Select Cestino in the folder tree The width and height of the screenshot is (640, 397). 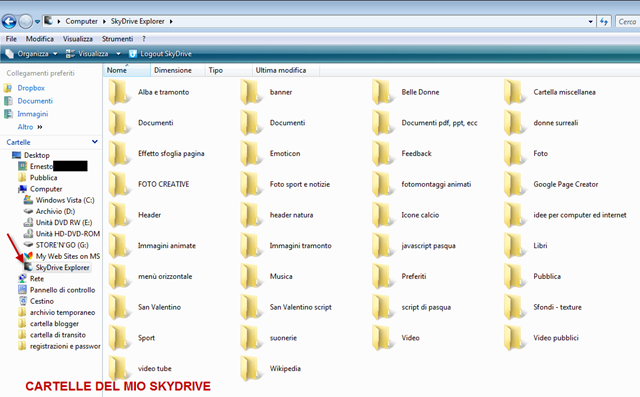(x=42, y=301)
